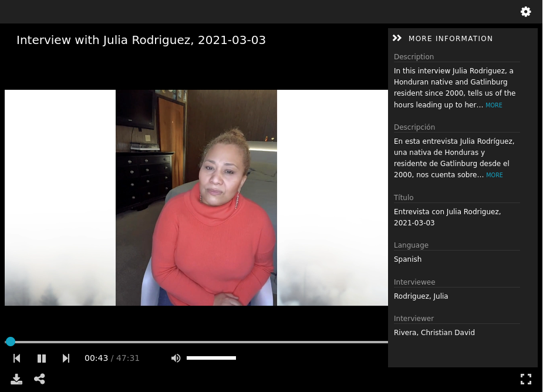
Task: Skip to previous track icon
Action: [x=16, y=358]
